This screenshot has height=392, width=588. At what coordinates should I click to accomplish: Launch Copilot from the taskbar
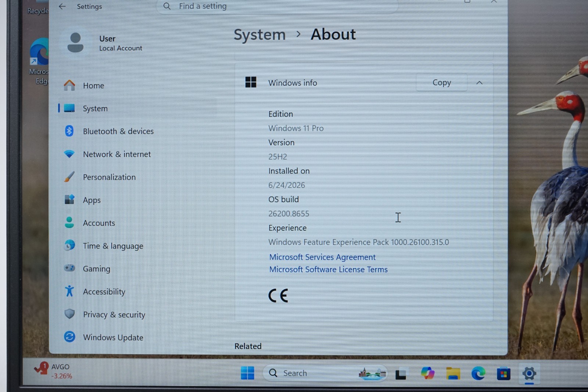[x=427, y=373]
